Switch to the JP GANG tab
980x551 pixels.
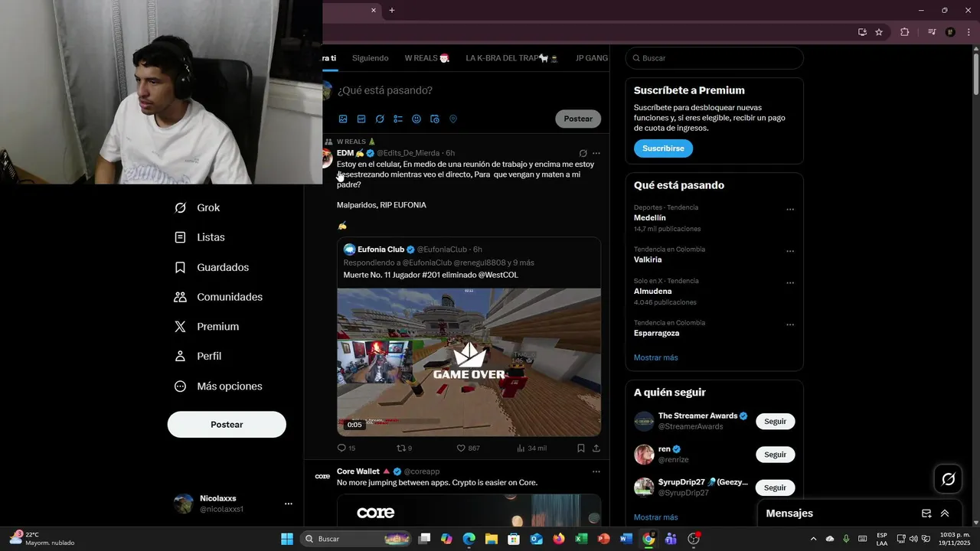coord(591,58)
